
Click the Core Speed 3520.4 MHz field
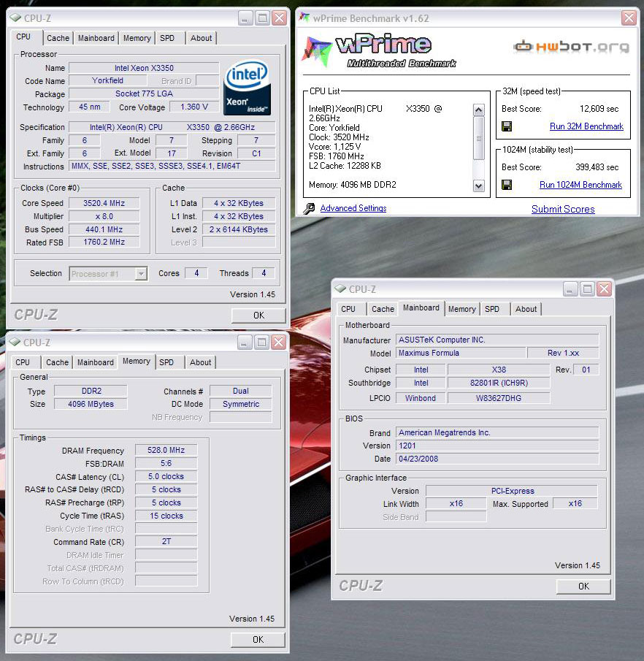pyautogui.click(x=104, y=203)
